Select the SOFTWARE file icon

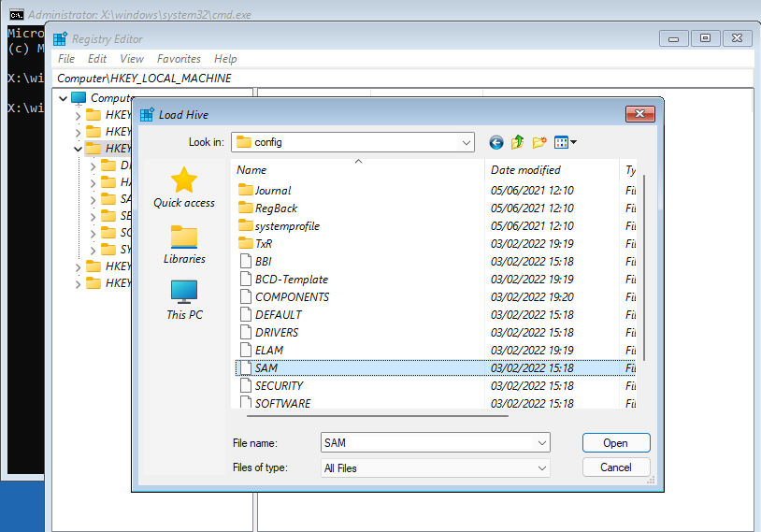(246, 402)
